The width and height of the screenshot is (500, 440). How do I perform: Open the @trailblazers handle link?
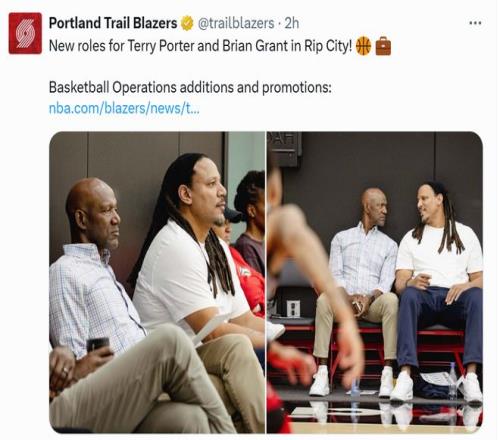236,23
